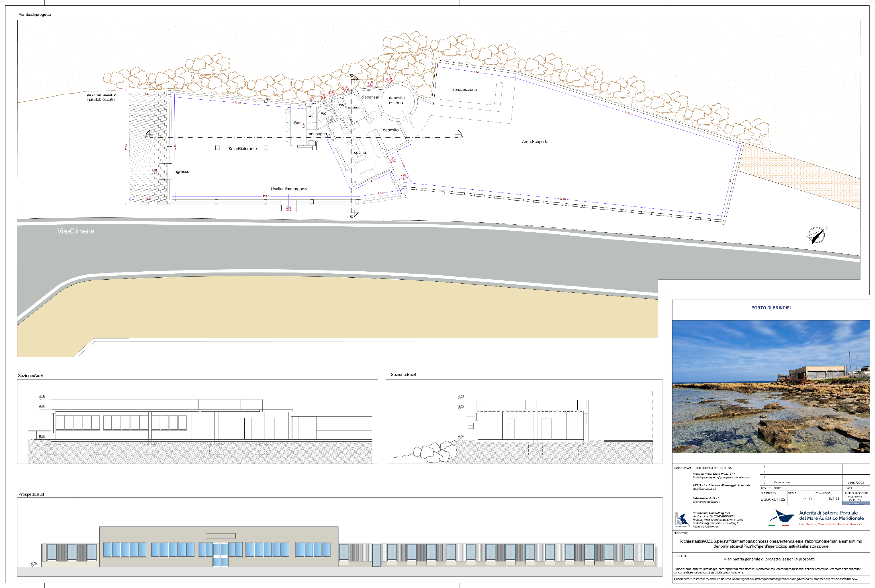
Task: Click the salentoabordo@pec.it email address
Action: (x=707, y=502)
